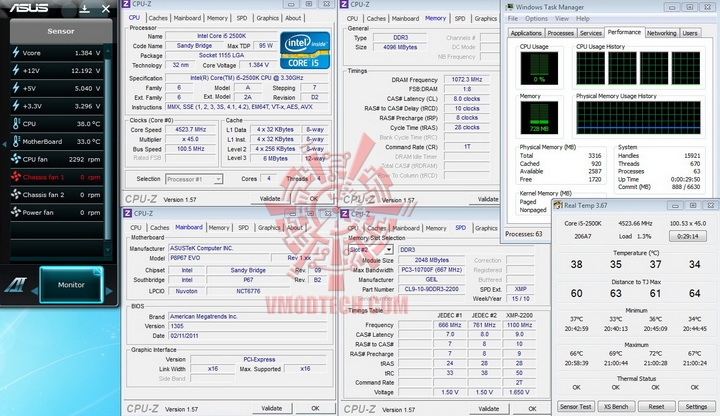Click Validate in the Memory CPU-Z window
720x416 pixels.
pos(488,199)
